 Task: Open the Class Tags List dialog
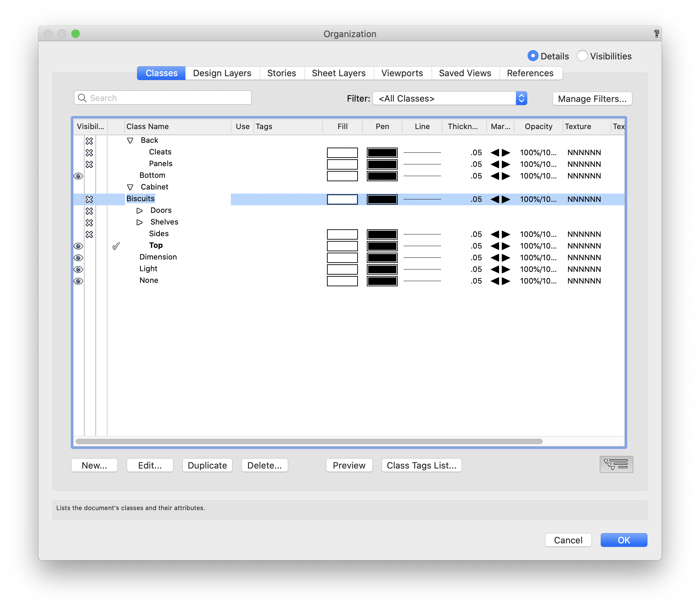click(x=421, y=465)
